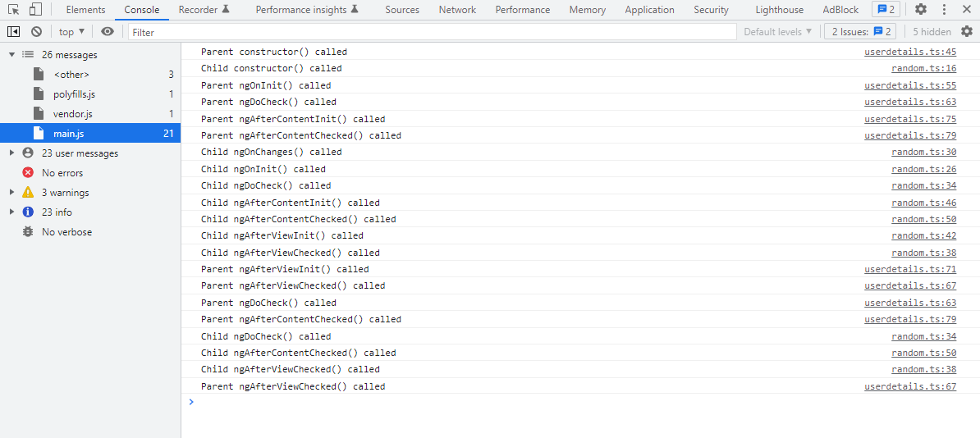Filter by No errors entry
Screen dimensions: 980x438
coord(90,173)
